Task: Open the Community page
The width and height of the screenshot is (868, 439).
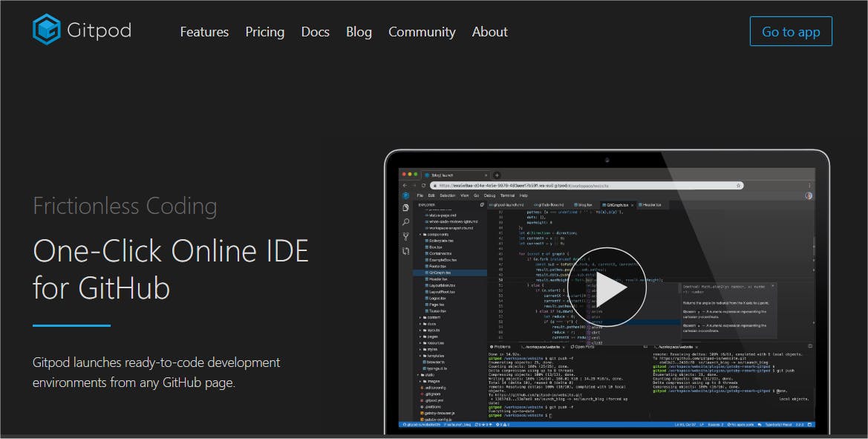Action: (422, 32)
